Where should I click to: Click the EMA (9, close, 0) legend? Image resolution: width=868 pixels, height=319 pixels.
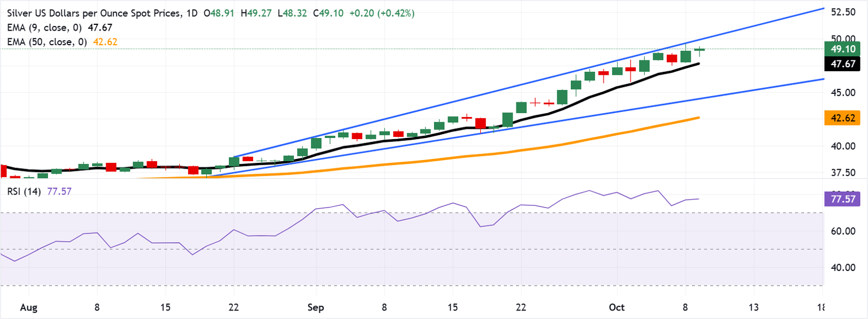click(x=42, y=28)
